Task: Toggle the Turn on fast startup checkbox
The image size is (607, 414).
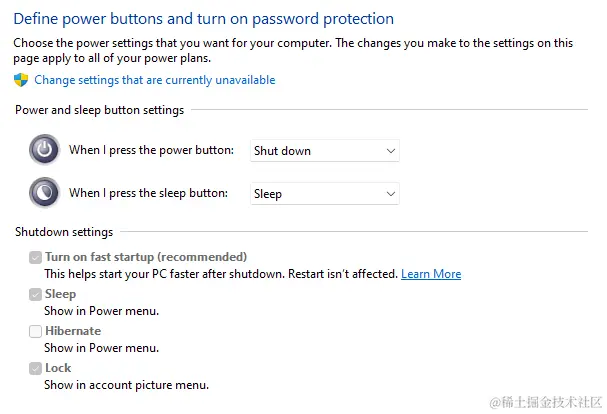Action: (x=36, y=257)
